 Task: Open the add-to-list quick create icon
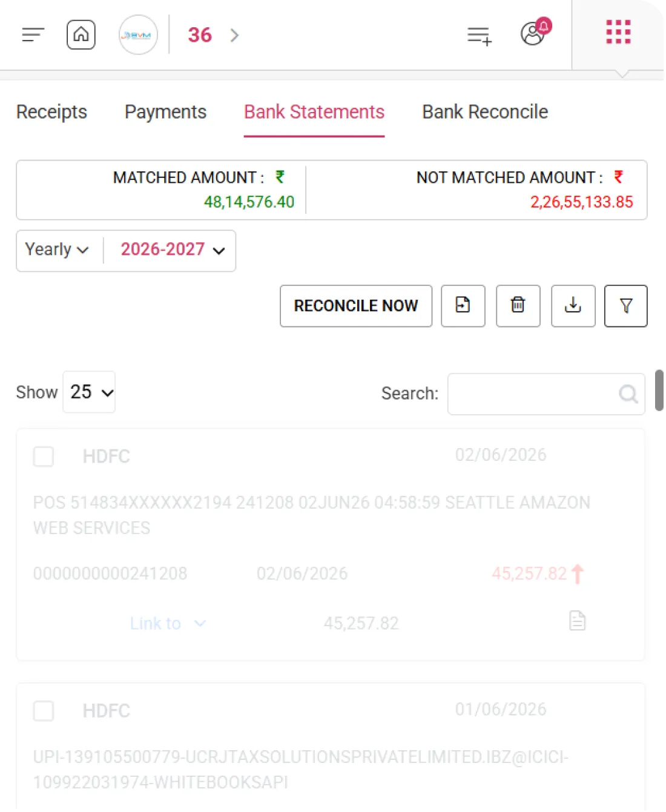coord(479,36)
